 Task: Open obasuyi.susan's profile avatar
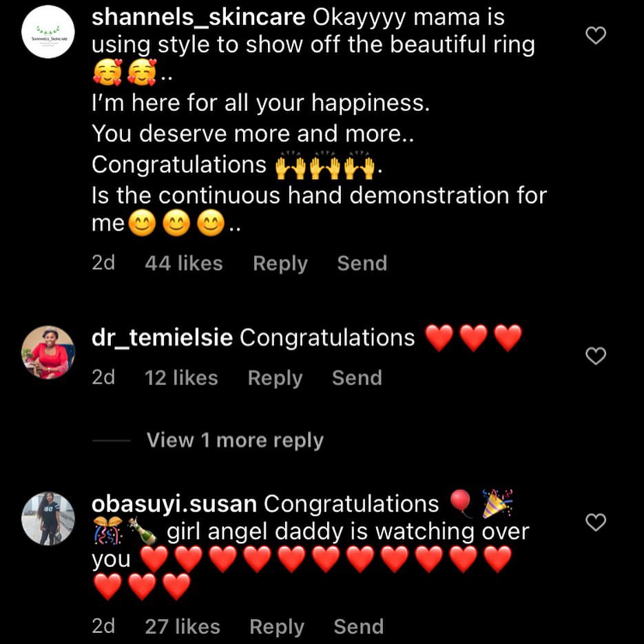pos(48,519)
